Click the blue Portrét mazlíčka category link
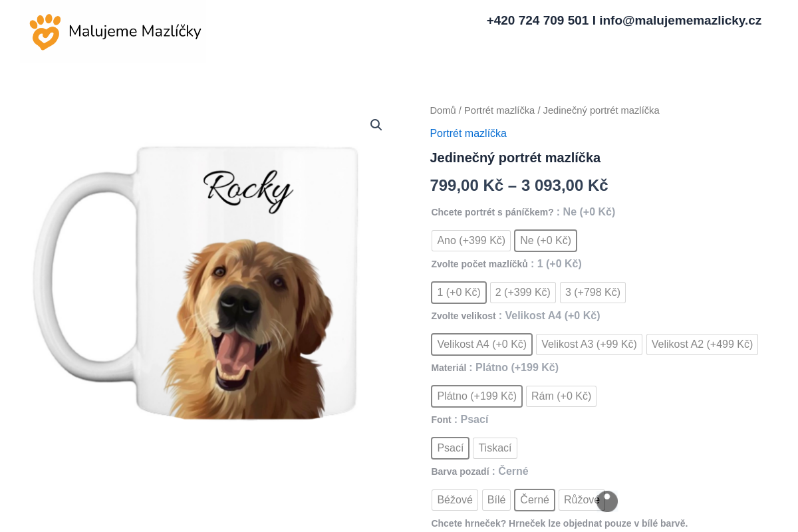The image size is (798, 532). (x=468, y=133)
